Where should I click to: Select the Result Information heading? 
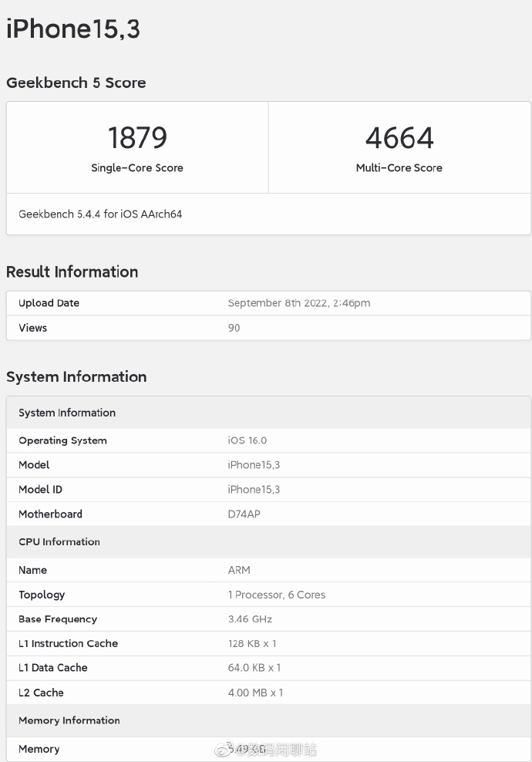click(x=72, y=271)
